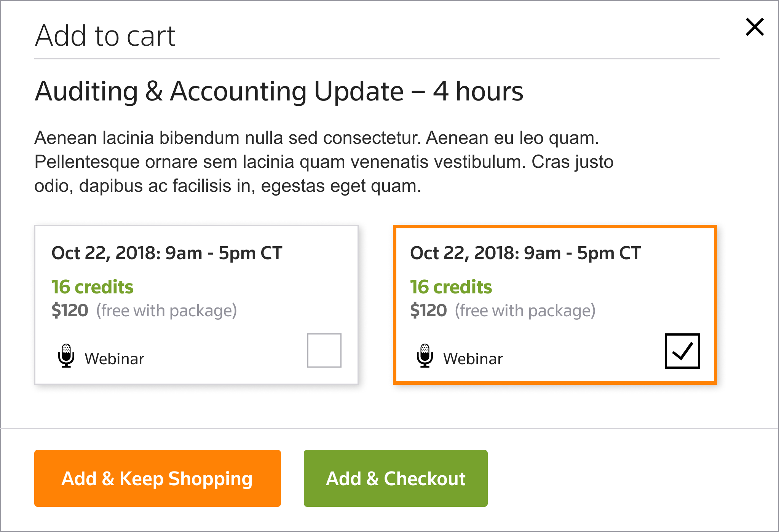Click "16 credits" in the orange-highlighted session card

tap(451, 287)
